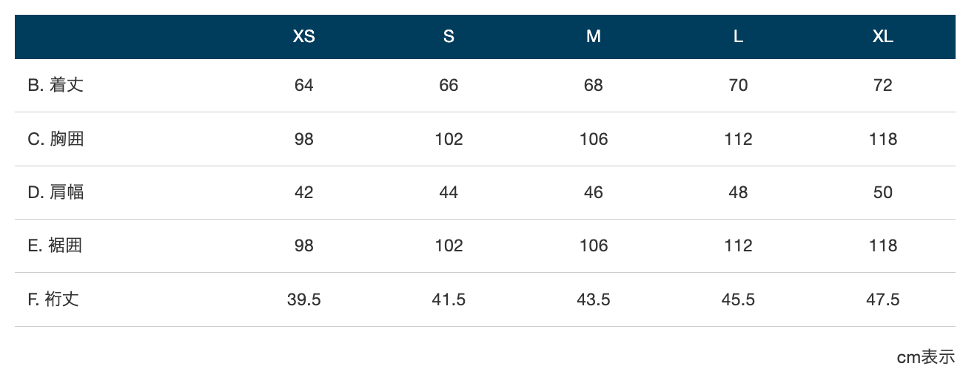This screenshot has width=980, height=380.
Task: Select the B. 着丈 row label
Action: [x=56, y=85]
